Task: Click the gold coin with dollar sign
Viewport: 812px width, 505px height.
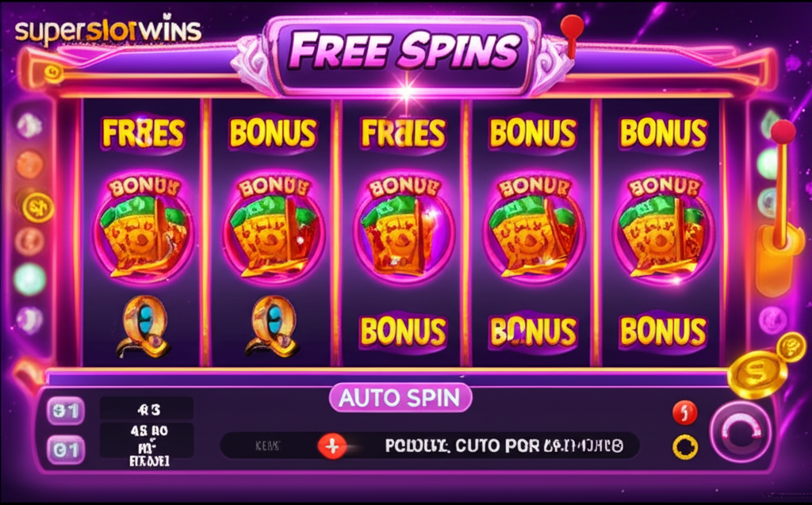Action: (x=756, y=374)
